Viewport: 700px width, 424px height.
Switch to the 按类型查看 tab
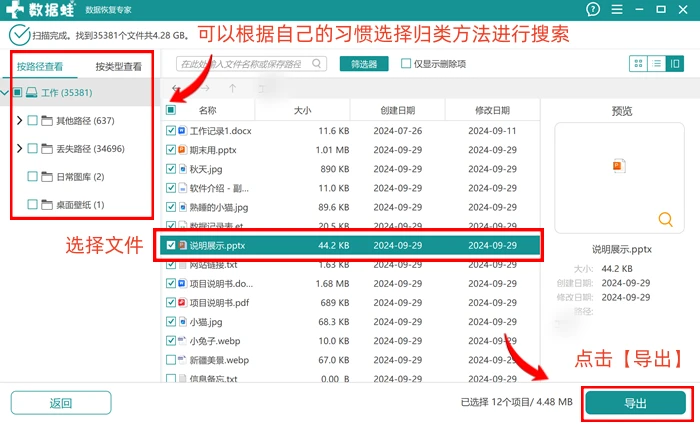(x=118, y=67)
